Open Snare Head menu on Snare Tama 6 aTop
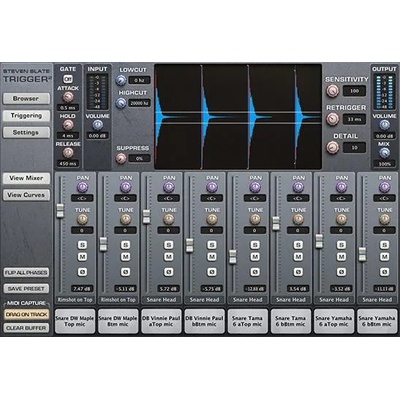Screen dimensions: 400x400 [x=248, y=300]
